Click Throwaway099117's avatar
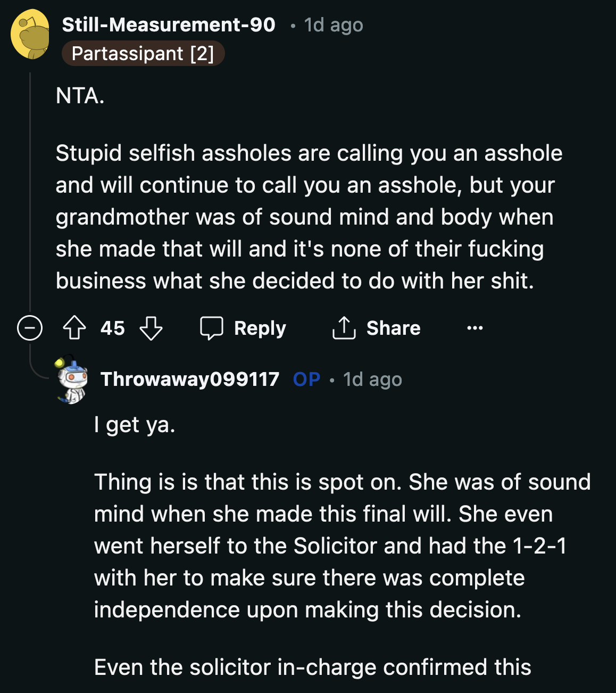The image size is (616, 693). click(x=72, y=378)
